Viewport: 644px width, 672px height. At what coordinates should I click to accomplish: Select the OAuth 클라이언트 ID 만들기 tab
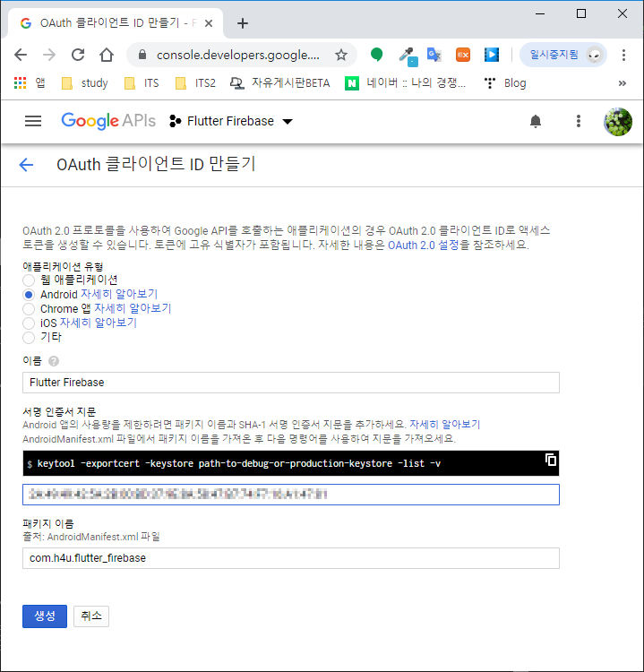116,23
